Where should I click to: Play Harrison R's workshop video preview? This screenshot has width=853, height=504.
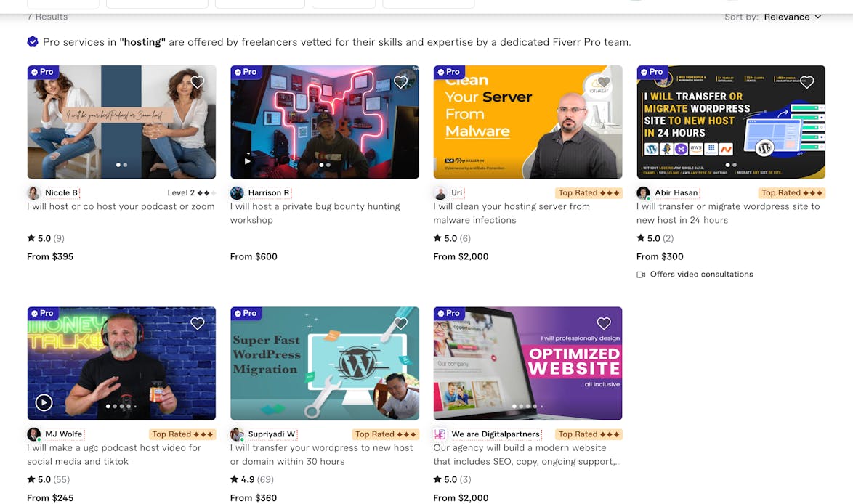pyautogui.click(x=247, y=161)
